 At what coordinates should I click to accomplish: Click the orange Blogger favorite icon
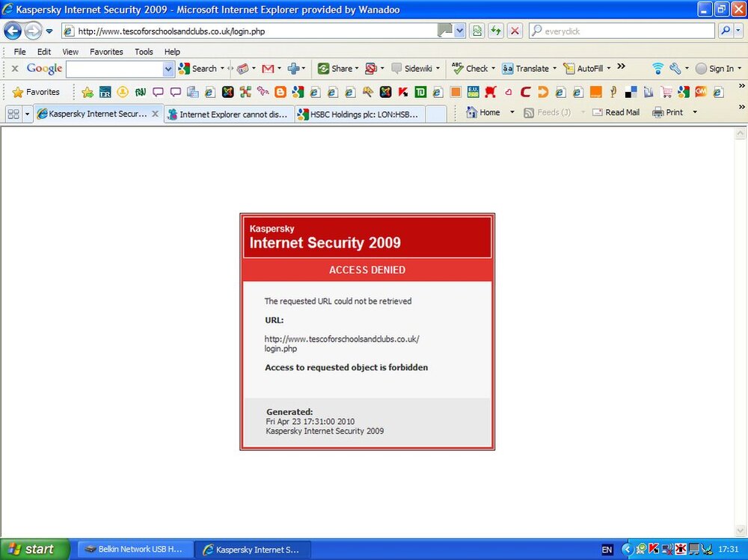(x=280, y=92)
